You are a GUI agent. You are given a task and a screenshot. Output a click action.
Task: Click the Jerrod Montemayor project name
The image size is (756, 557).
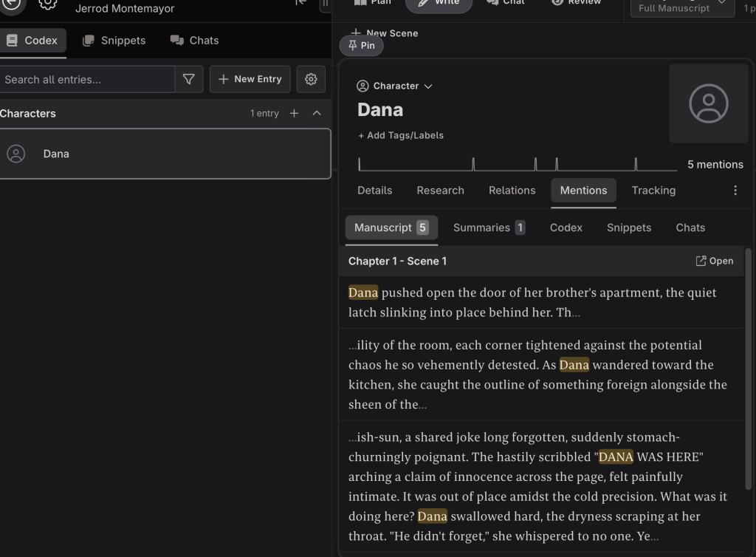[125, 8]
